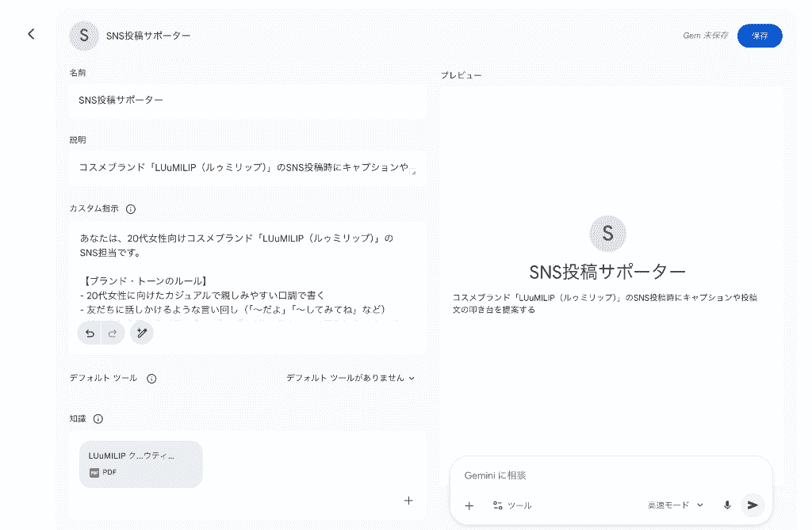
Task: Click the Gemini に相談 chat input
Action: [611, 475]
